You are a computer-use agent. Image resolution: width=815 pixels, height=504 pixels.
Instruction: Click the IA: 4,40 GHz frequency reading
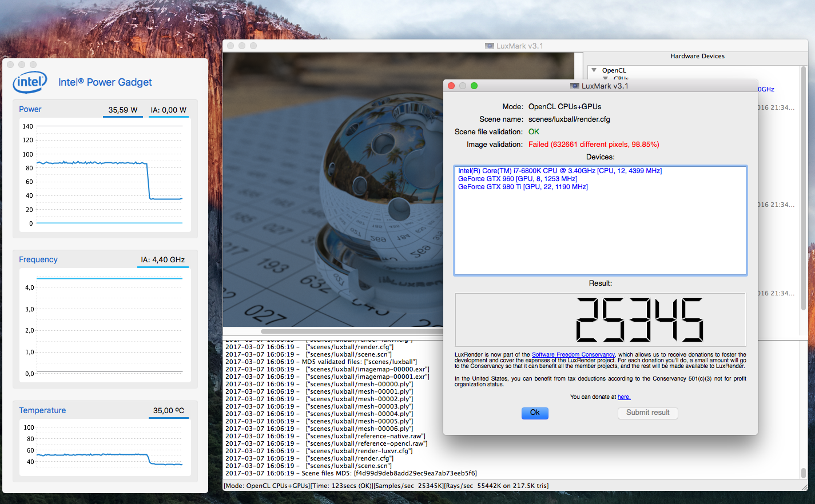tap(163, 259)
